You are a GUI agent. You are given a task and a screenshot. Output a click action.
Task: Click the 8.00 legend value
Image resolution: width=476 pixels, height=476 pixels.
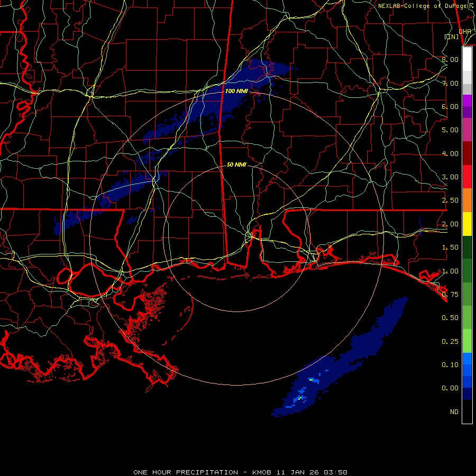450,59
